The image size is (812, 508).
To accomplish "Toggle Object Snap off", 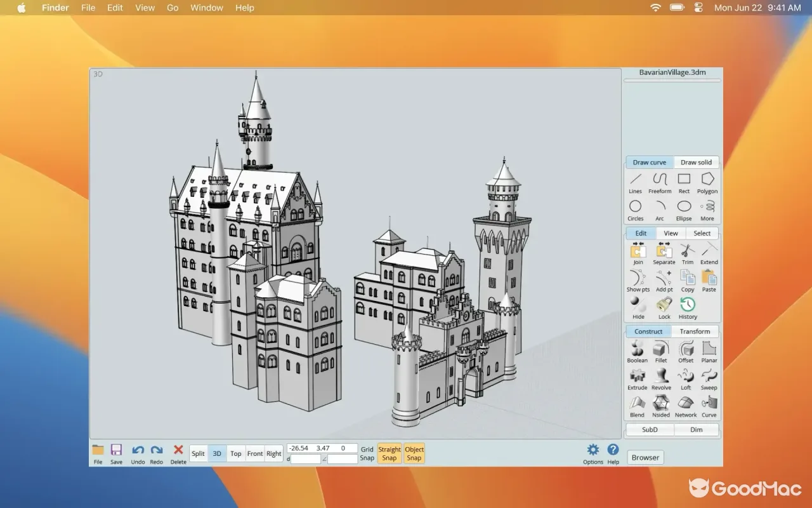I will tap(414, 453).
